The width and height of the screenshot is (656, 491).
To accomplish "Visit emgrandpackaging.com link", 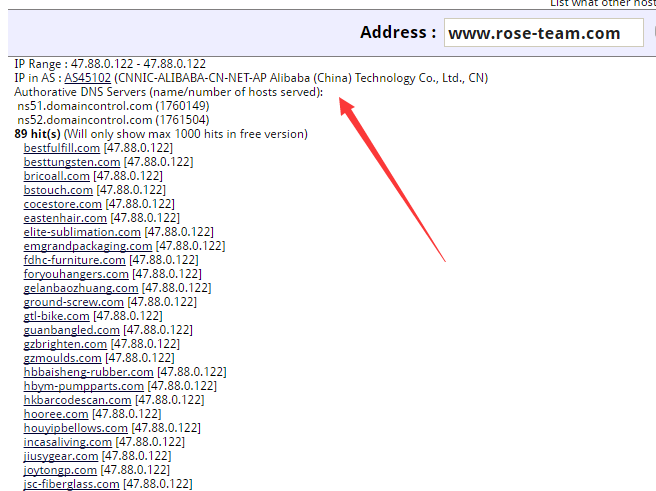I will click(88, 246).
